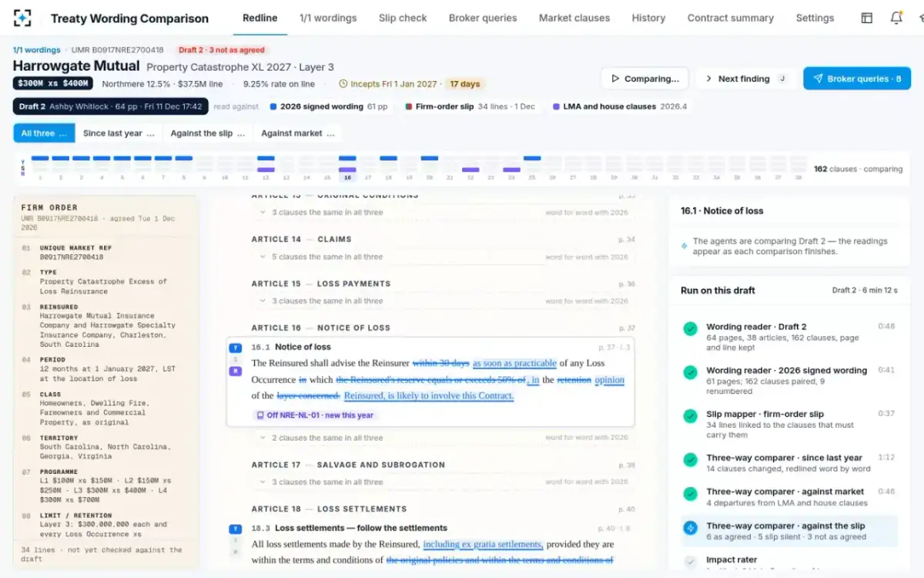The width and height of the screenshot is (924, 578).
Task: Click the book icon on Off NRE-NL-01 tag
Action: point(261,415)
